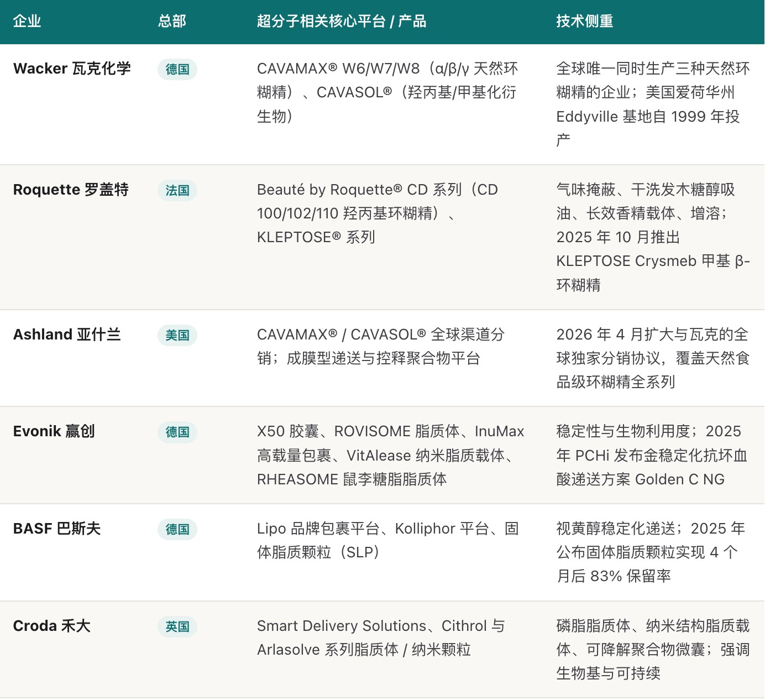The height and width of the screenshot is (700, 765).
Task: Click the 稳定性与生物利用度 technology cell for Evonik
Action: click(x=652, y=455)
